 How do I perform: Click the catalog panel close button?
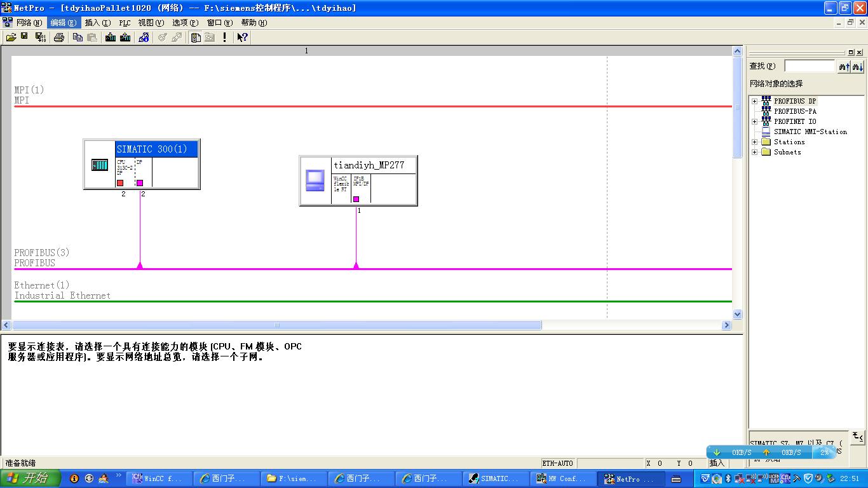pos(860,52)
